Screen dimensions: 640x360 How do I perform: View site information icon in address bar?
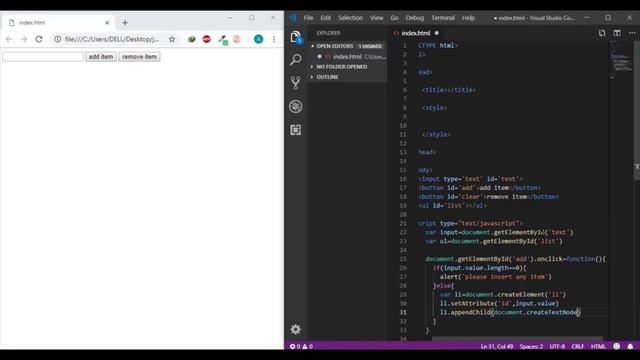point(58,39)
